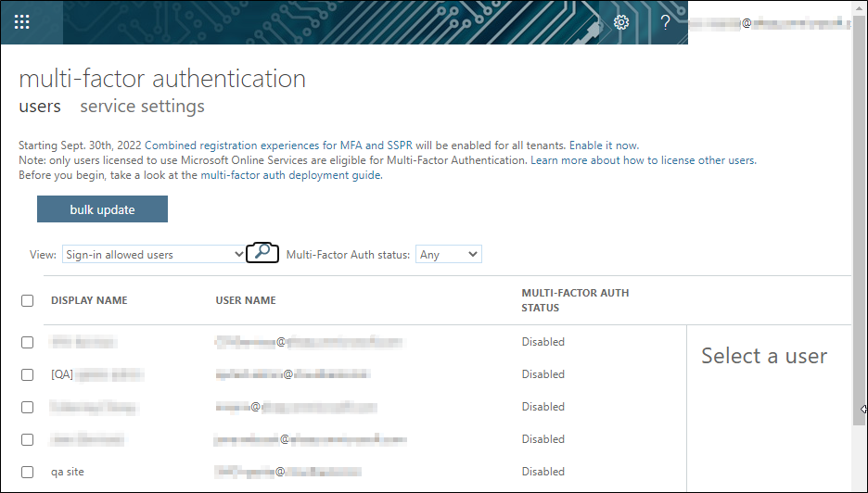Click the vertical scrollbar on the right
The image size is (868, 493).
pyautogui.click(x=860, y=232)
